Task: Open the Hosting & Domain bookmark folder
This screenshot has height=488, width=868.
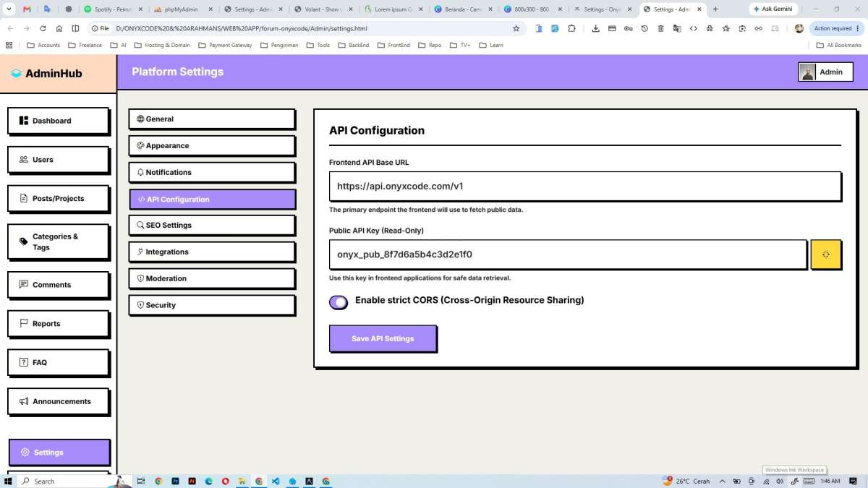Action: (x=161, y=45)
